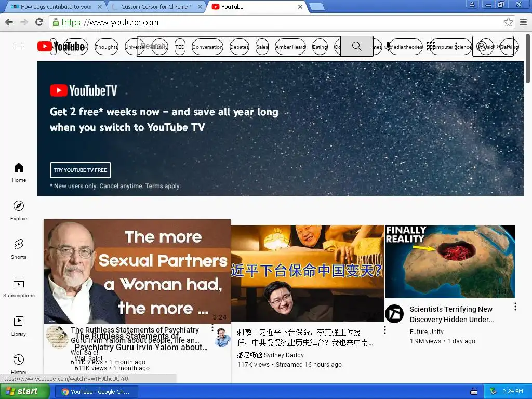
Task: Select the Sales filter chip
Action: [262, 47]
